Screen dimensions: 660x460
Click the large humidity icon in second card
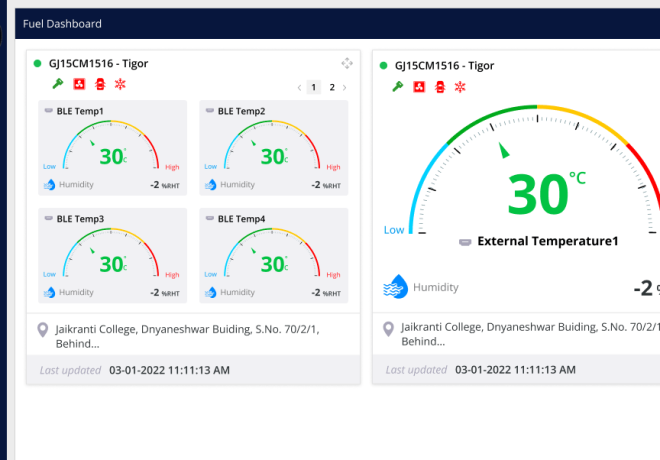[396, 287]
